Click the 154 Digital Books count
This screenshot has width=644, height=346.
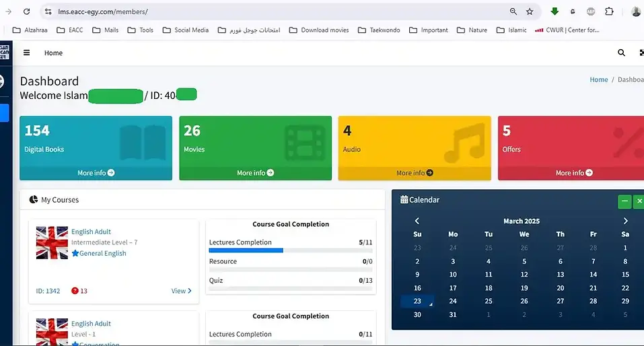point(37,131)
